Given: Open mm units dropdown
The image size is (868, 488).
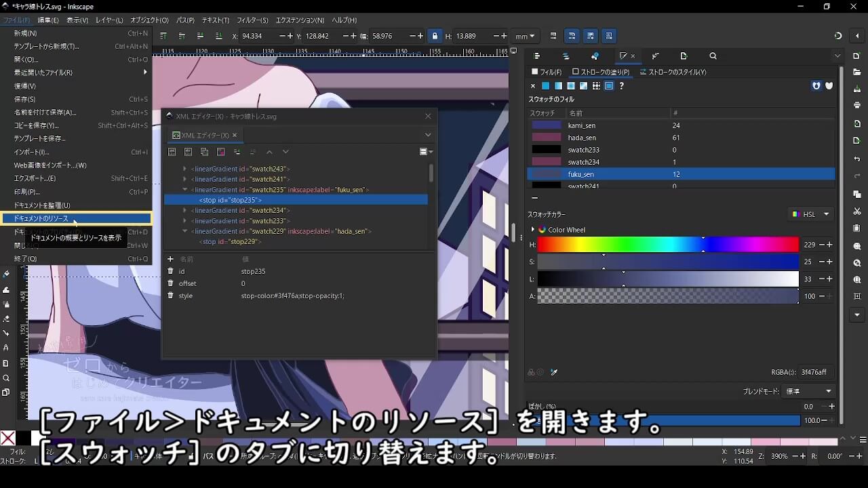Looking at the screenshot, I should [x=525, y=36].
